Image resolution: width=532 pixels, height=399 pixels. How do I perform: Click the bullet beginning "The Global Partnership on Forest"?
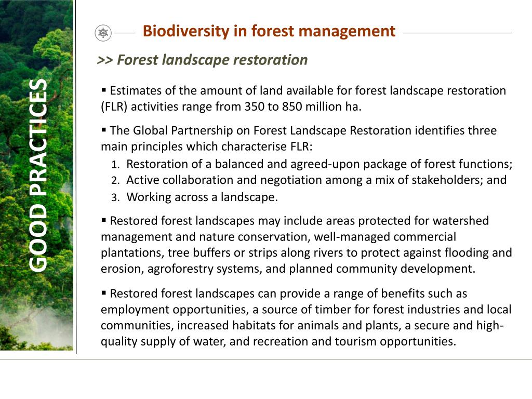point(299,138)
